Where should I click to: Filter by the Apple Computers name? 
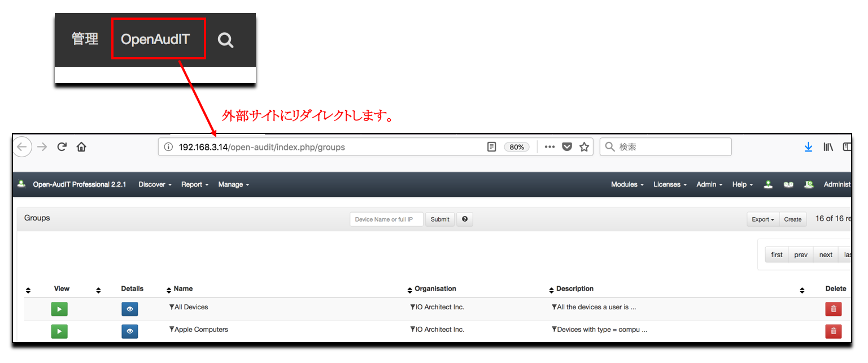(x=172, y=329)
